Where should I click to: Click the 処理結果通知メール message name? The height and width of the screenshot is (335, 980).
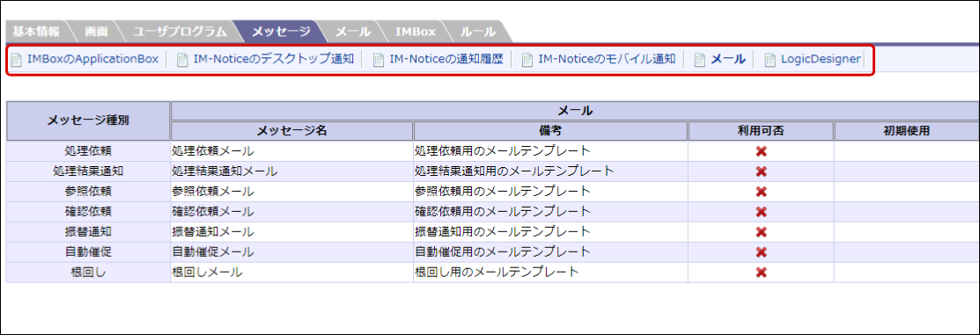(x=225, y=171)
